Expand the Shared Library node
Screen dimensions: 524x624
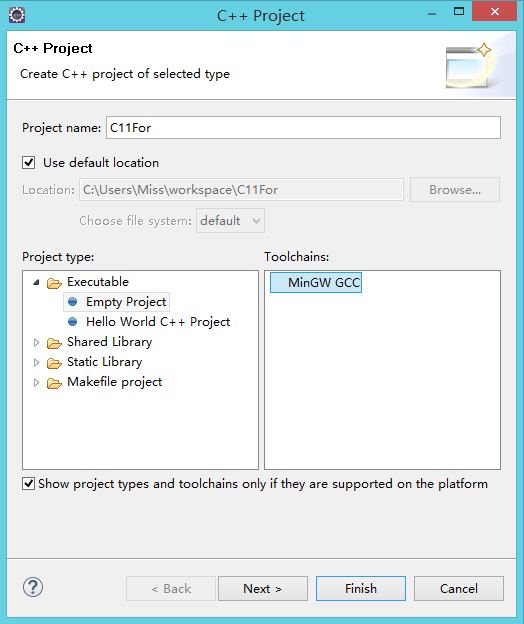36,342
